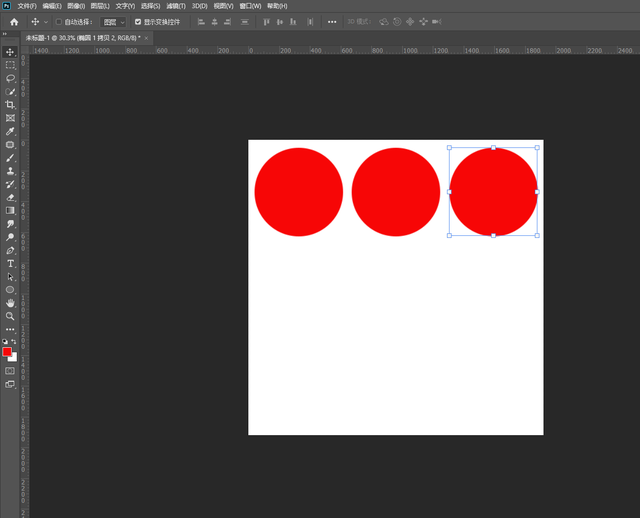Select the Quick Selection tool
640x518 pixels.
[10, 91]
